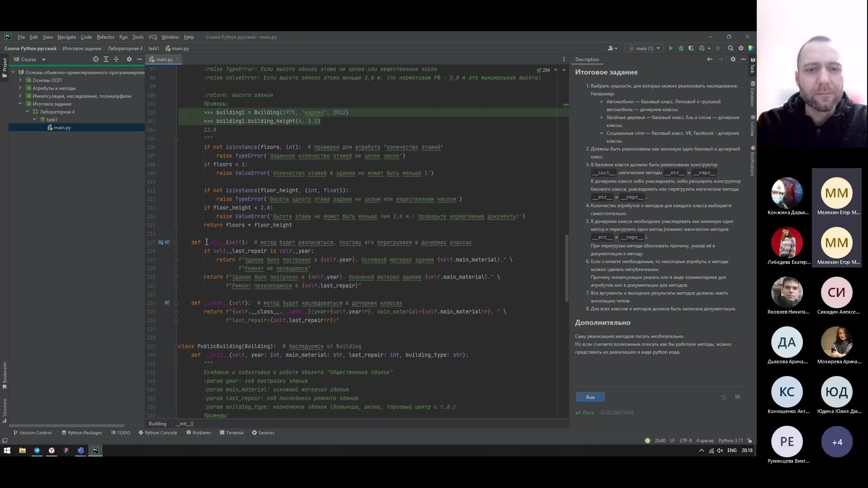Viewport: 868px width, 488px height.
Task: Open the Refactor menu
Action: (x=105, y=37)
